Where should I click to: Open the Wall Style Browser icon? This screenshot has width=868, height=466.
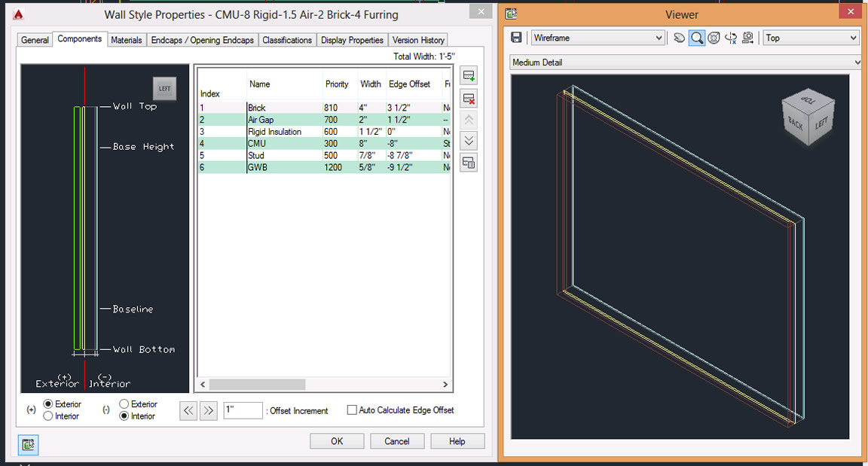tap(469, 163)
